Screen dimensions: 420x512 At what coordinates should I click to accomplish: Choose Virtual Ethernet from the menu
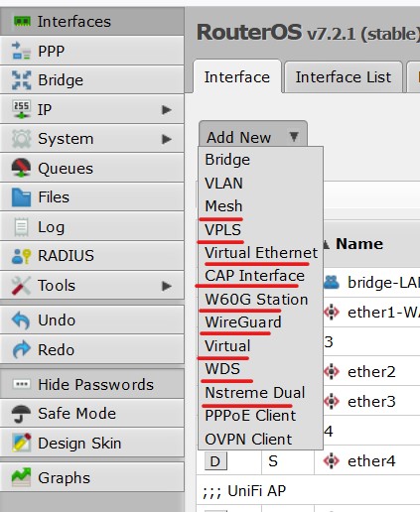point(261,253)
